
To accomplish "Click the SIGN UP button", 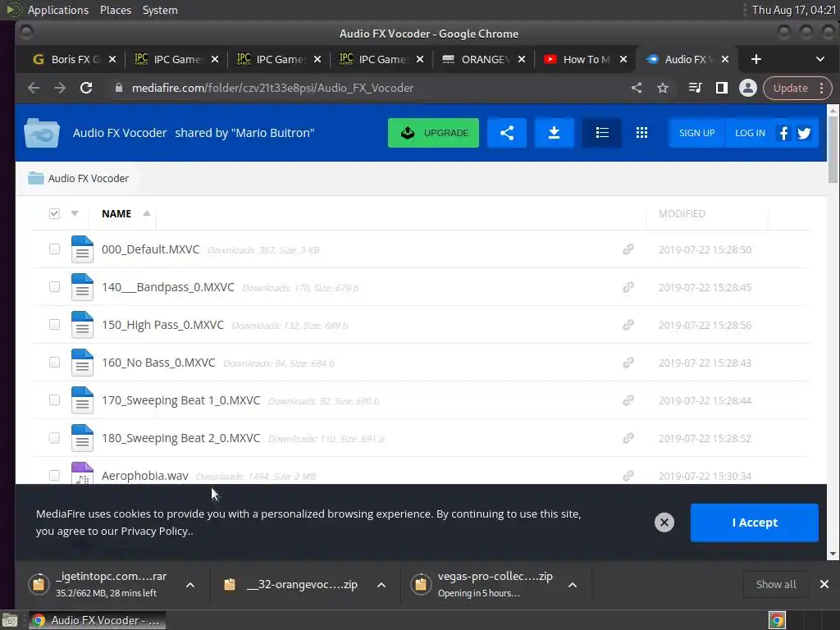I will point(696,133).
